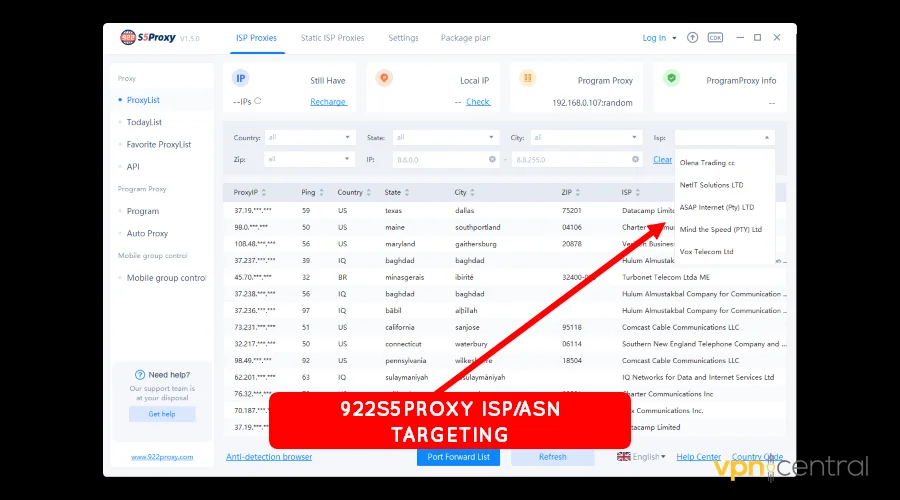Click Turbonet Telecom Ltda ME ISP cell
Image resolution: width=900 pixels, height=500 pixels.
coord(666,277)
